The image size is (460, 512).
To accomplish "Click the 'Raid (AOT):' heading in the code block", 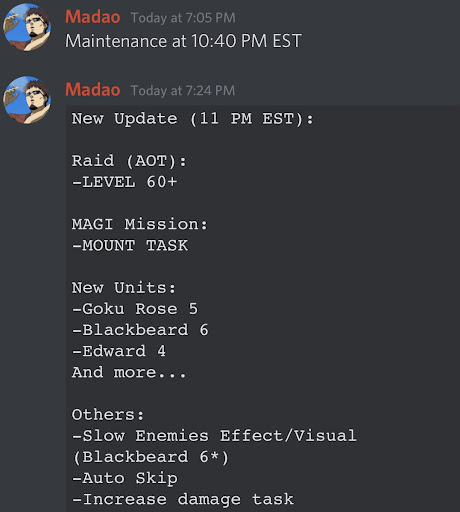I will tap(129, 161).
